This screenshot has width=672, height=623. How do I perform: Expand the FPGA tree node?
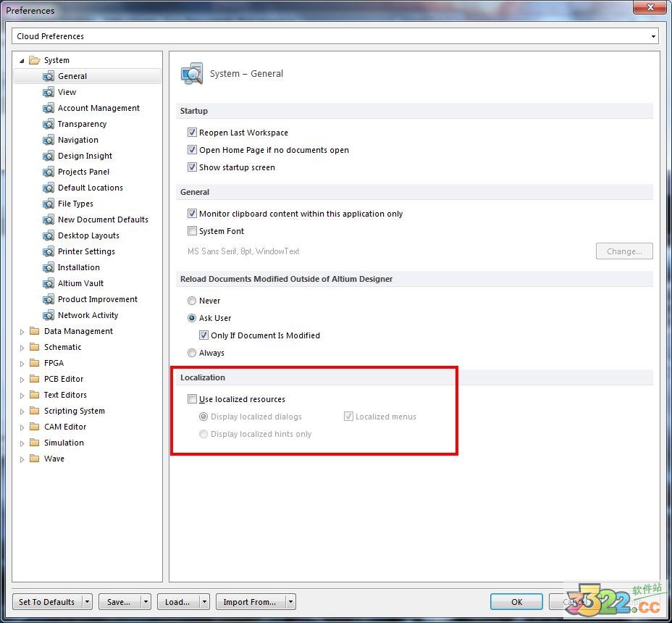pyautogui.click(x=22, y=364)
